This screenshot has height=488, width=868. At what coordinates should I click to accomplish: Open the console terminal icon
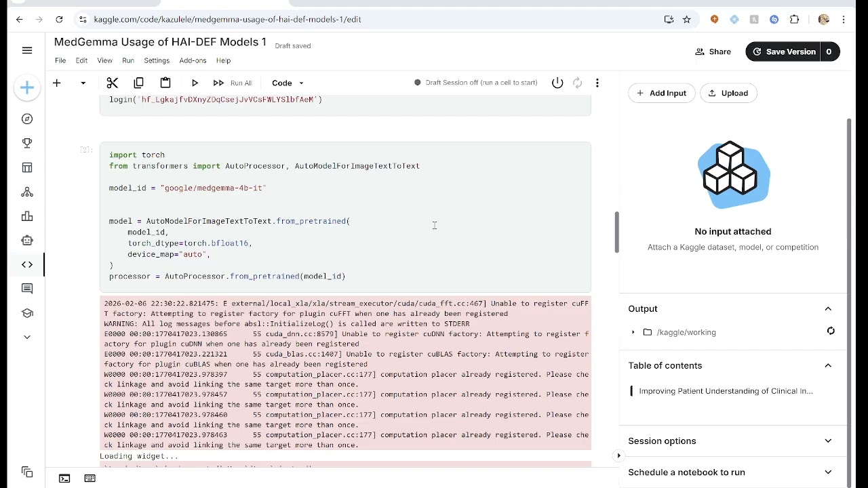click(64, 479)
